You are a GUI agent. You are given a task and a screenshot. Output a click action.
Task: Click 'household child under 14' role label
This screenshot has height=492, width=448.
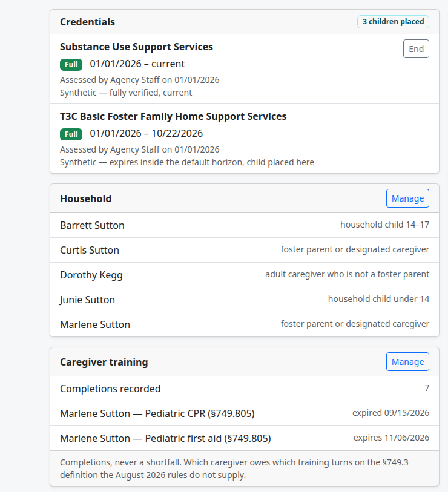point(378,299)
